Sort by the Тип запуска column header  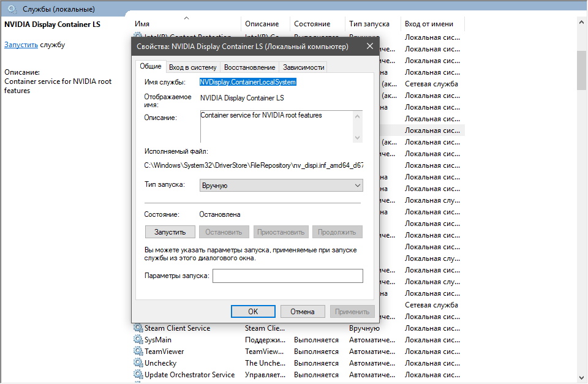(372, 24)
